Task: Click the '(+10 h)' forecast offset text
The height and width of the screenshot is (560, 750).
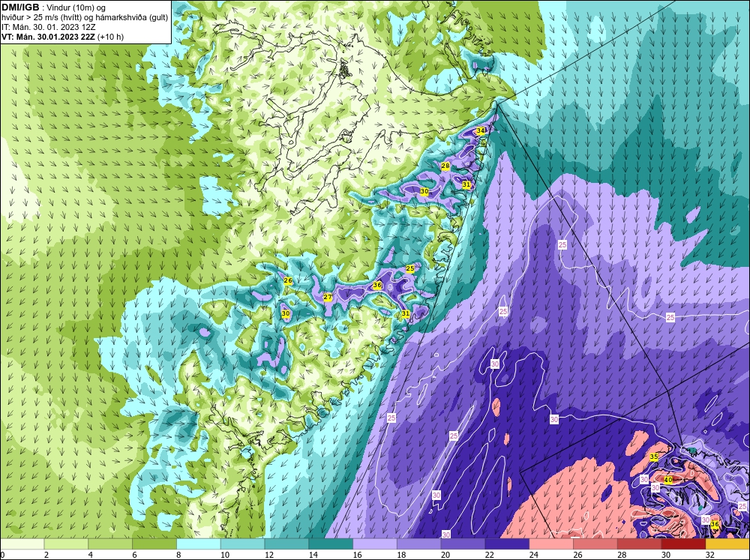Action: coord(110,37)
